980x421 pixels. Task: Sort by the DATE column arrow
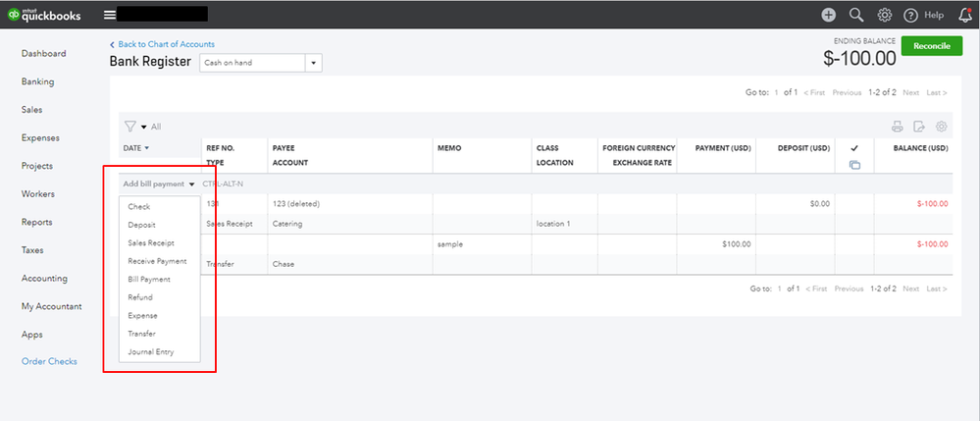[x=147, y=148]
